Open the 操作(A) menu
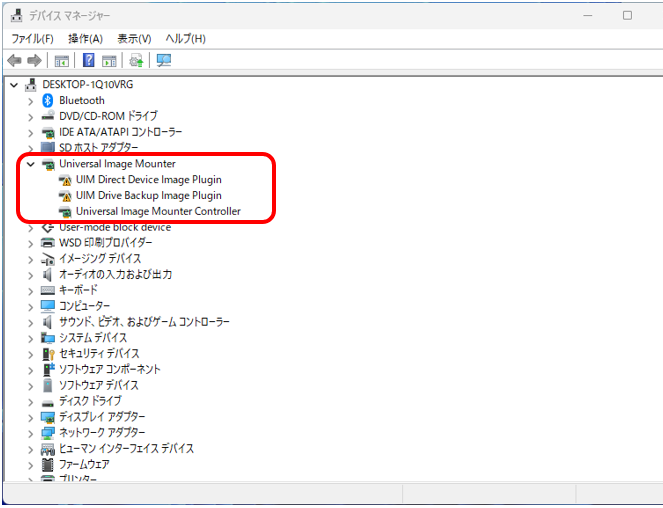The image size is (663, 508). pyautogui.click(x=85, y=39)
